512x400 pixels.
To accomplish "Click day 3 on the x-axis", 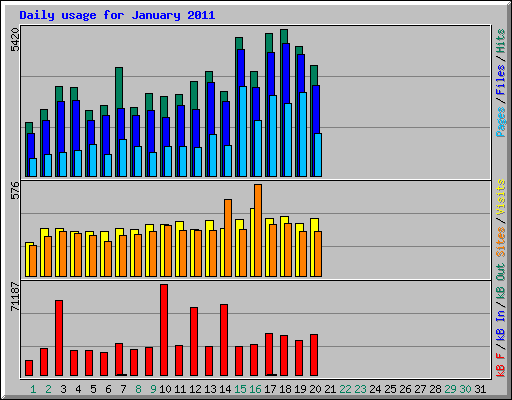I will (x=64, y=389).
